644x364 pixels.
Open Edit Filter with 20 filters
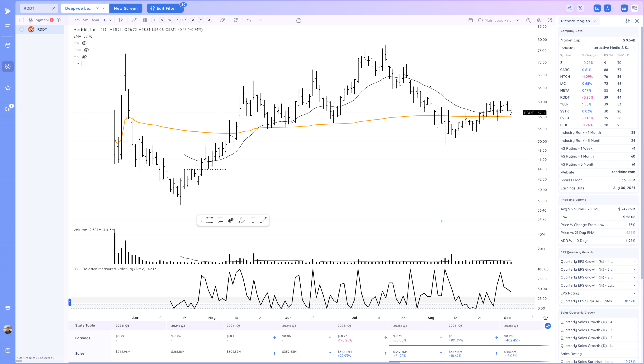165,8
